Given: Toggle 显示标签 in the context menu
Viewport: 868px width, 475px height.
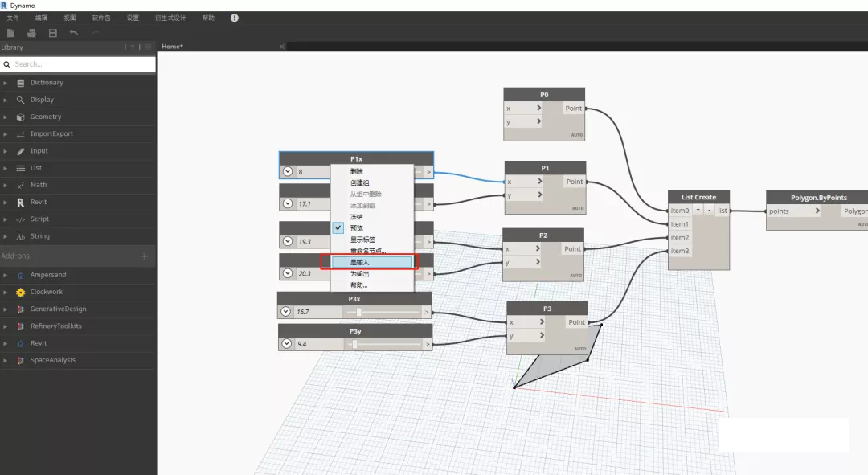Looking at the screenshot, I should [x=362, y=240].
